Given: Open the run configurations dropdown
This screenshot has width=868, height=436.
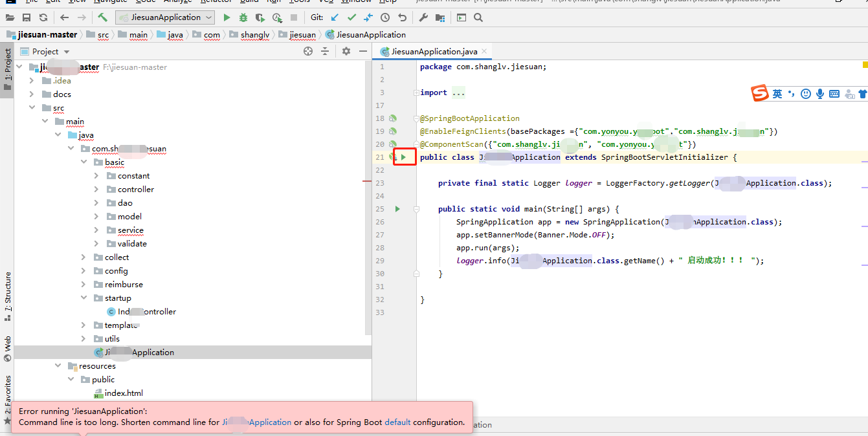Looking at the screenshot, I should click(x=208, y=17).
